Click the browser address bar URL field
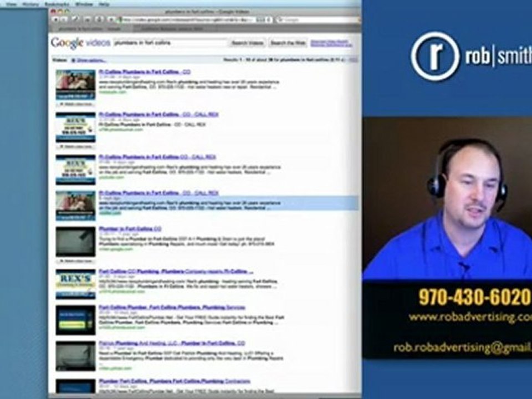The width and height of the screenshot is (532, 399). [x=195, y=20]
